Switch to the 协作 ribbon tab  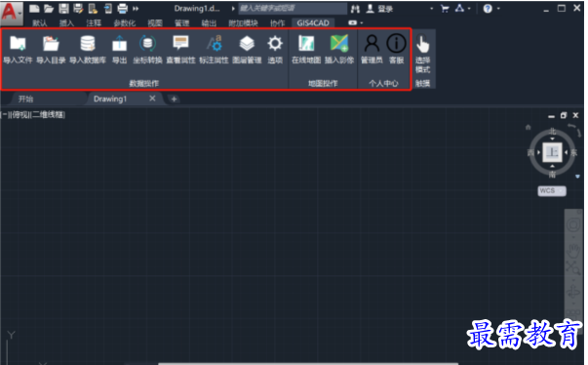(x=278, y=23)
